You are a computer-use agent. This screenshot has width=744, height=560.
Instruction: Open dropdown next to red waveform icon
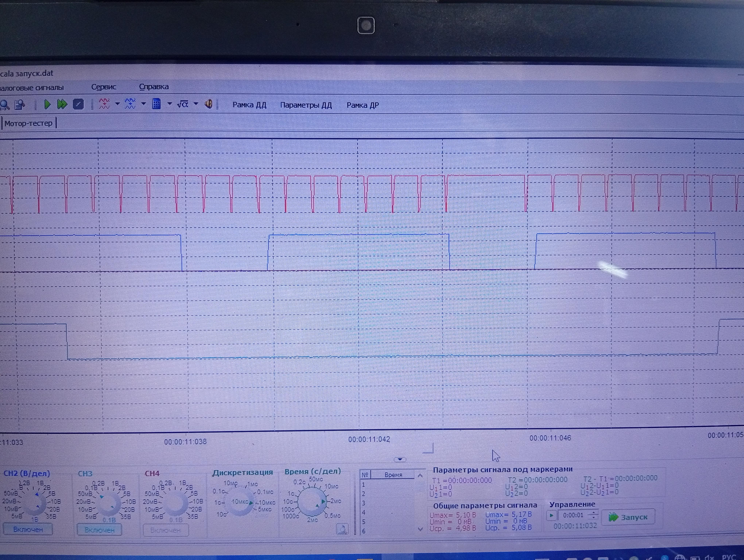click(x=117, y=104)
